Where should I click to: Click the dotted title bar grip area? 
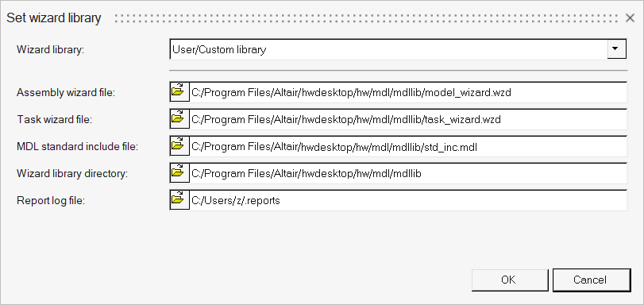(366, 18)
